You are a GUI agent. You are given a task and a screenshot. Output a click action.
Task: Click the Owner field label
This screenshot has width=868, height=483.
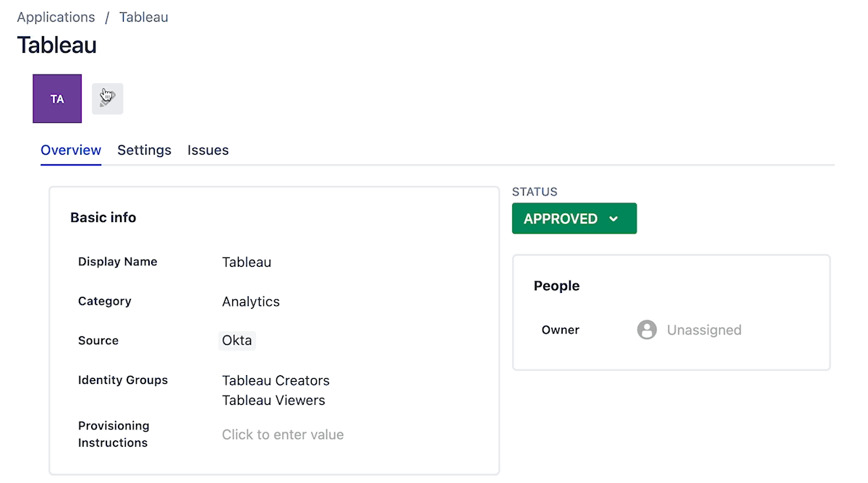click(561, 330)
